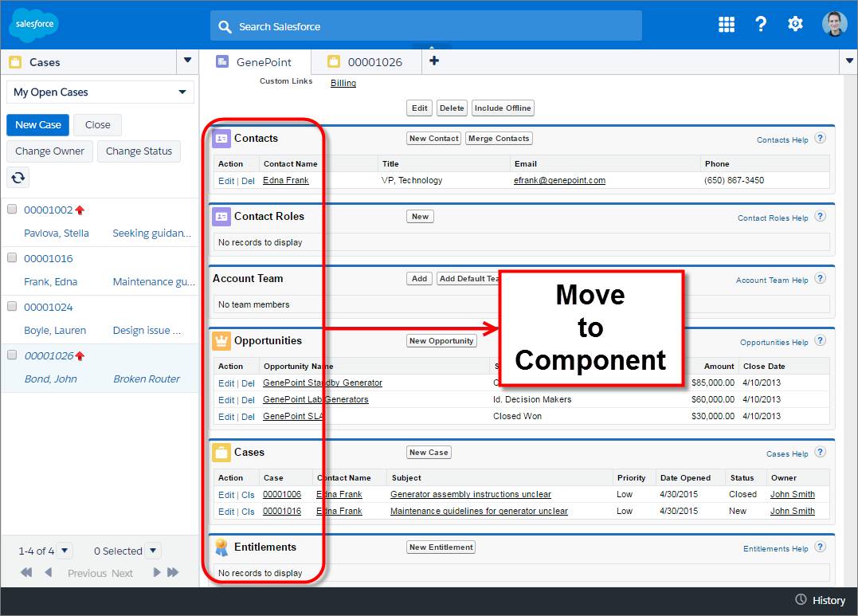Click the New Case button in sidebar
Screen dimensions: 858x616
37,125
